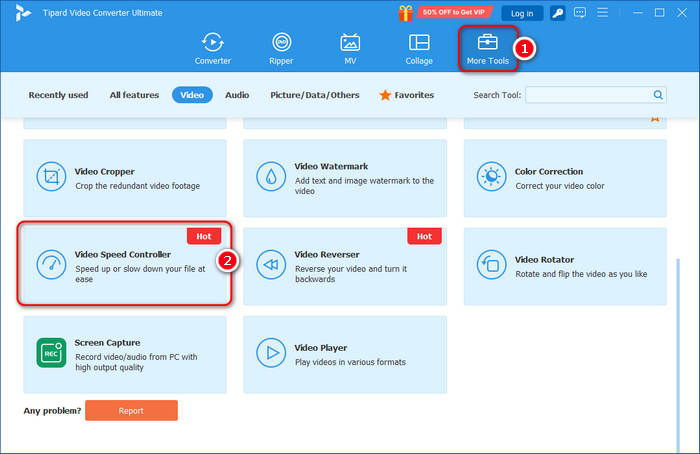Click the search magnifier icon
The image size is (700, 454).
(658, 95)
